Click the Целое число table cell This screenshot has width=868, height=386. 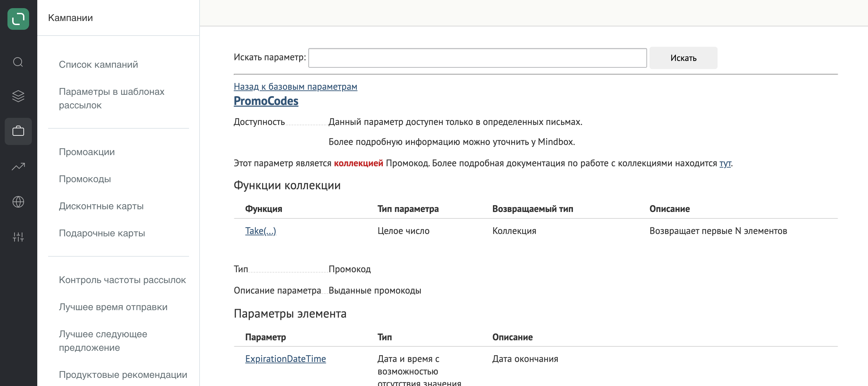pos(404,231)
